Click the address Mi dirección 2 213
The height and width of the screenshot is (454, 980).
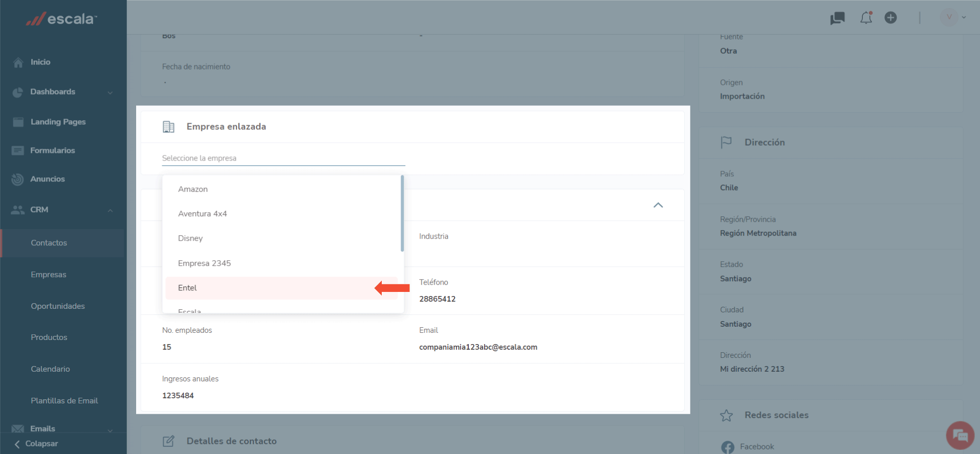752,369
